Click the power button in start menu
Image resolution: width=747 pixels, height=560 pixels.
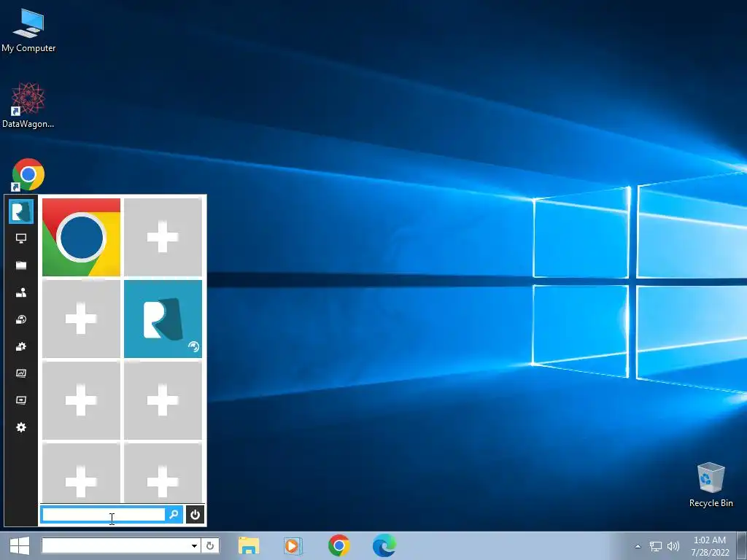tap(195, 514)
